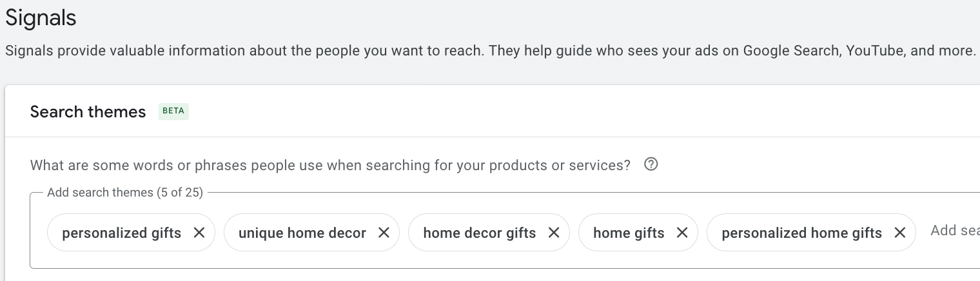Click the "home gifts" chip text
The image size is (980, 281).
click(x=628, y=233)
